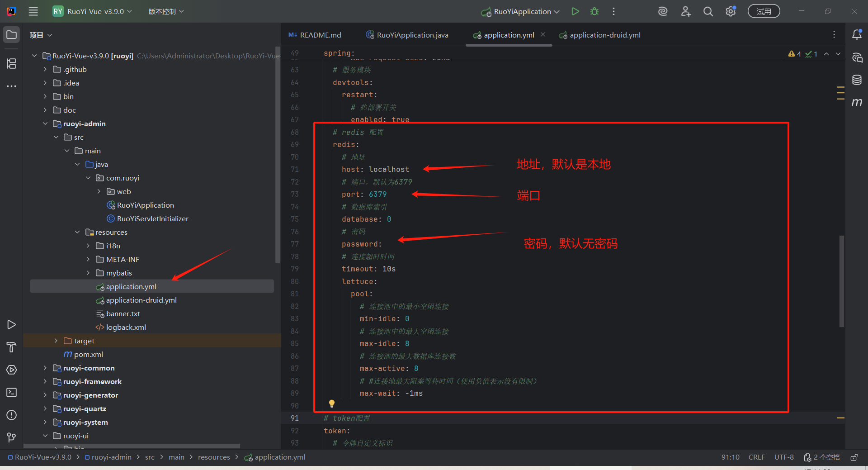
Task: Toggle read-only lock icon in status bar
Action: (x=854, y=457)
